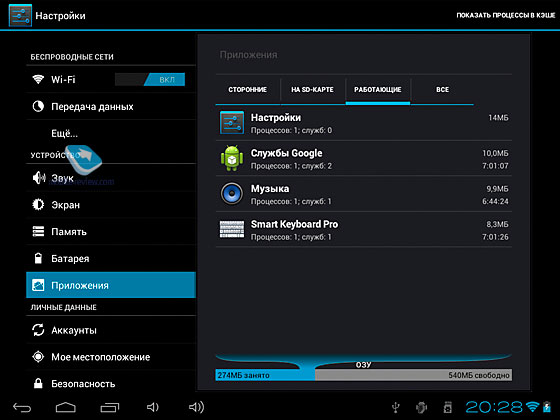This screenshot has width=560, height=420.
Task: Tap the Home navigation button
Action: coord(66,407)
